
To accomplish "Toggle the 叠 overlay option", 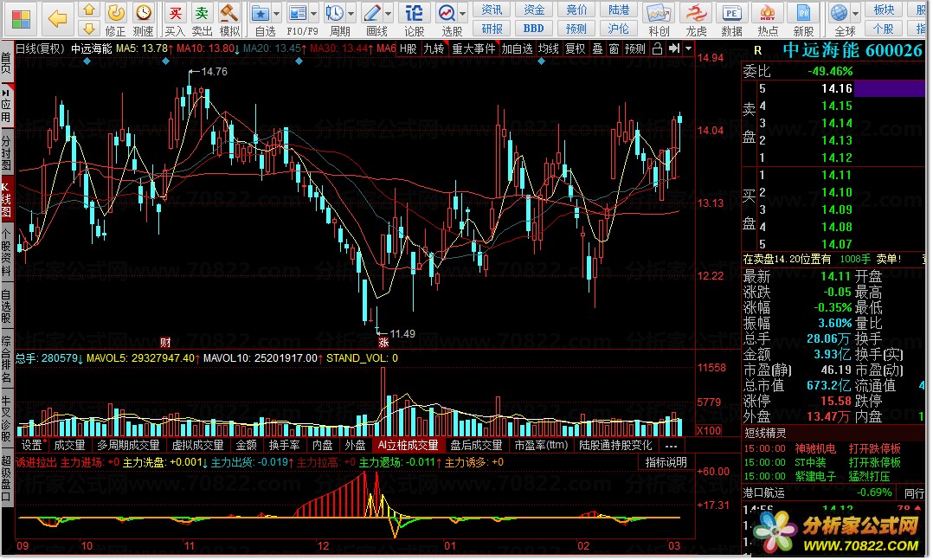I will click(597, 48).
